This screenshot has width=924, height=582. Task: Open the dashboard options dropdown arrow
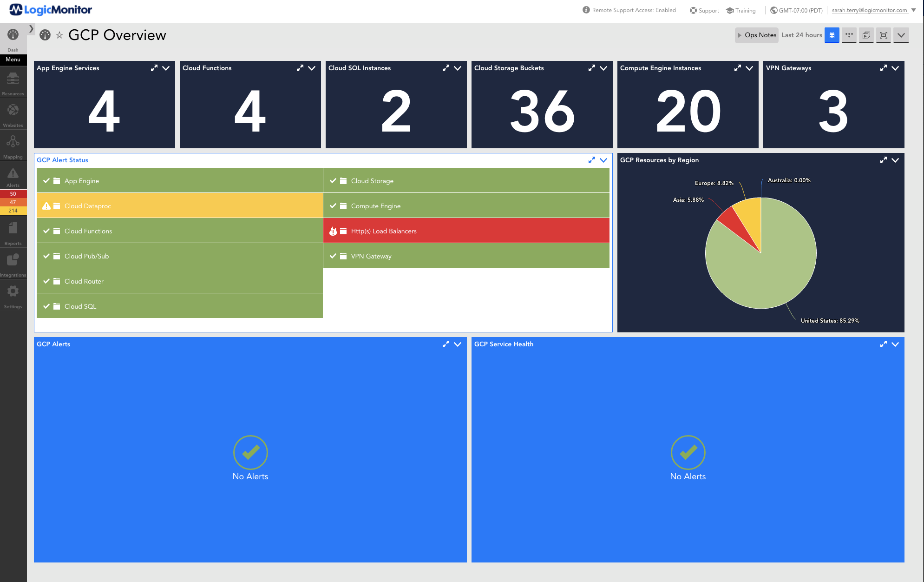click(x=901, y=35)
